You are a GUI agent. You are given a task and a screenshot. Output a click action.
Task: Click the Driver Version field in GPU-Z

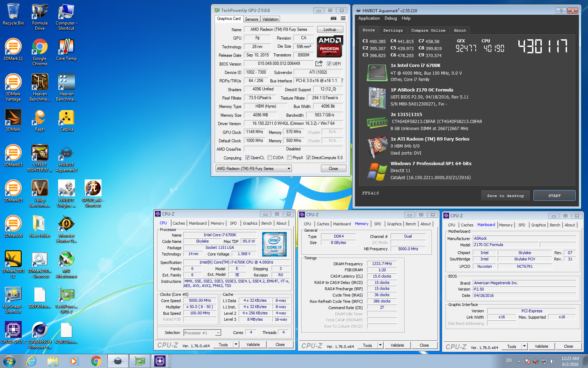293,123
